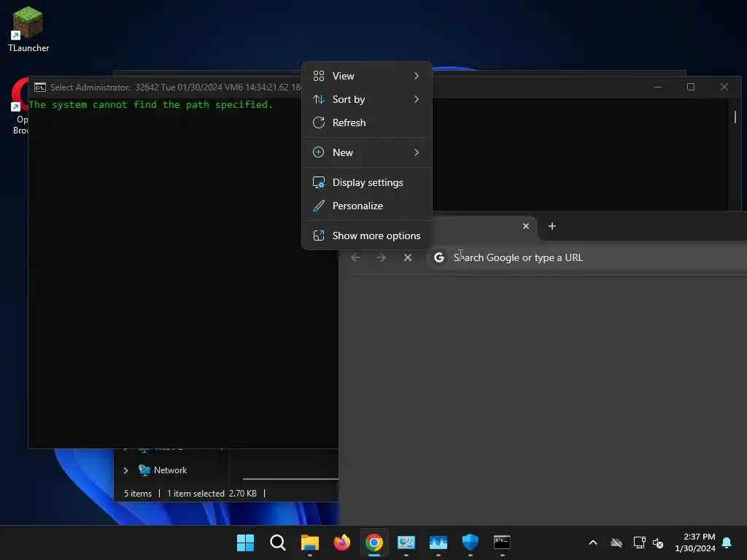Launch Firefox from the taskbar
747x560 pixels.
tap(341, 542)
